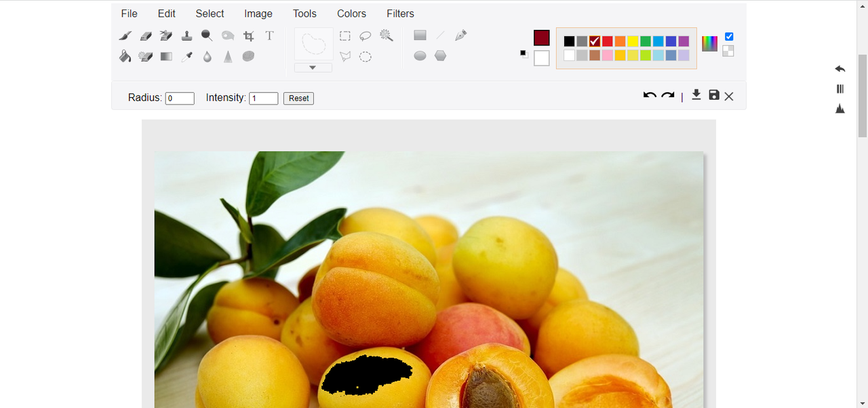Select the clone stamp tool
The image size is (868, 408).
point(186,36)
